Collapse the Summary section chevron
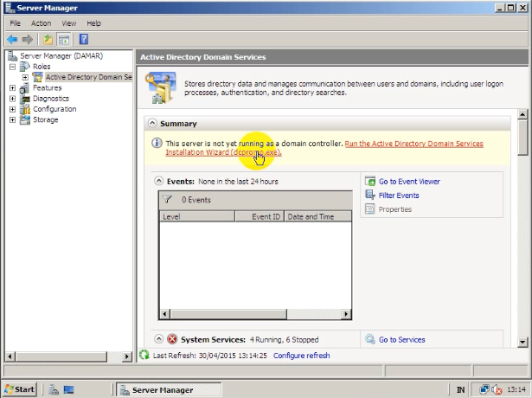 pyautogui.click(x=152, y=123)
